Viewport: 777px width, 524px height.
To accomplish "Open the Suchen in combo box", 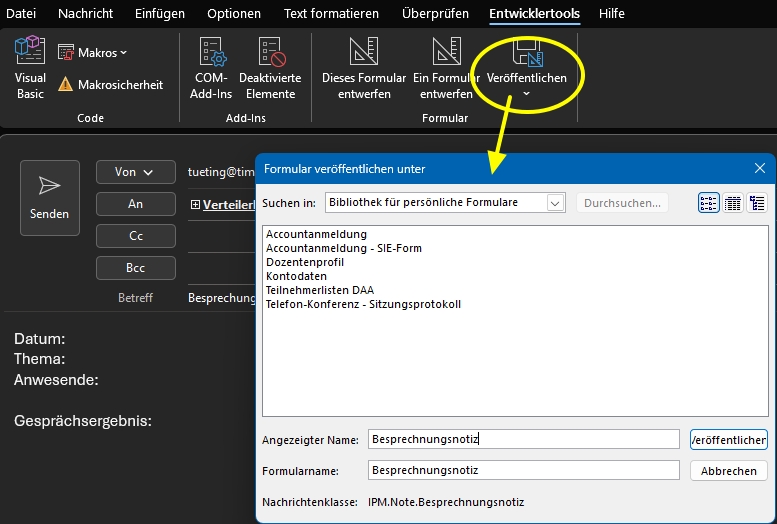I will pyautogui.click(x=445, y=203).
